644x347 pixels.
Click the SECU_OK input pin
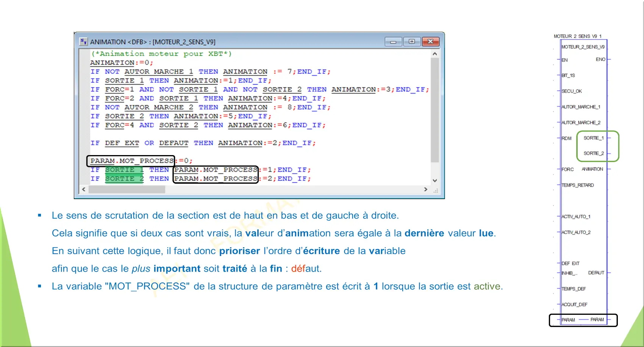click(x=571, y=91)
